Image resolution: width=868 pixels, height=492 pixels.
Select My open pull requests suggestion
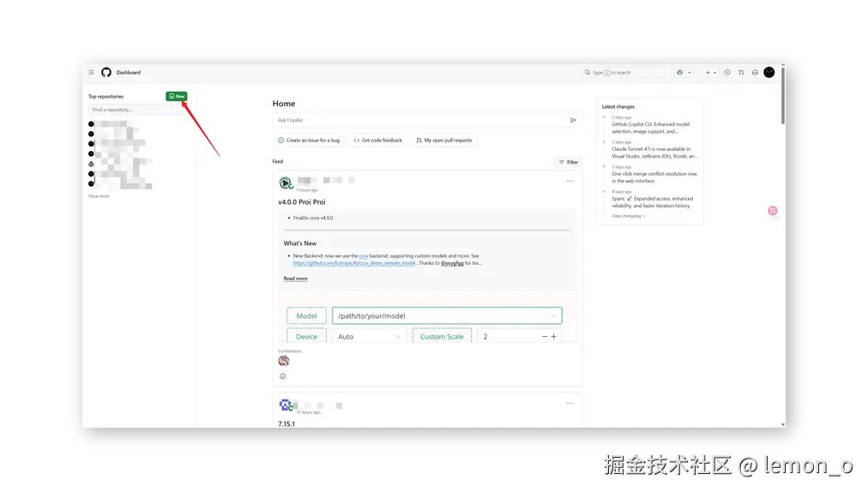click(444, 141)
